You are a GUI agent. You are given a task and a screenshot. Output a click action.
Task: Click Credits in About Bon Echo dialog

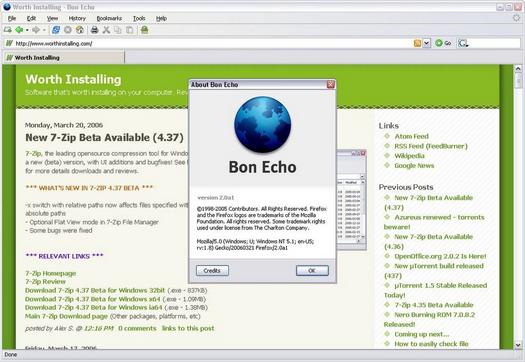click(x=212, y=271)
